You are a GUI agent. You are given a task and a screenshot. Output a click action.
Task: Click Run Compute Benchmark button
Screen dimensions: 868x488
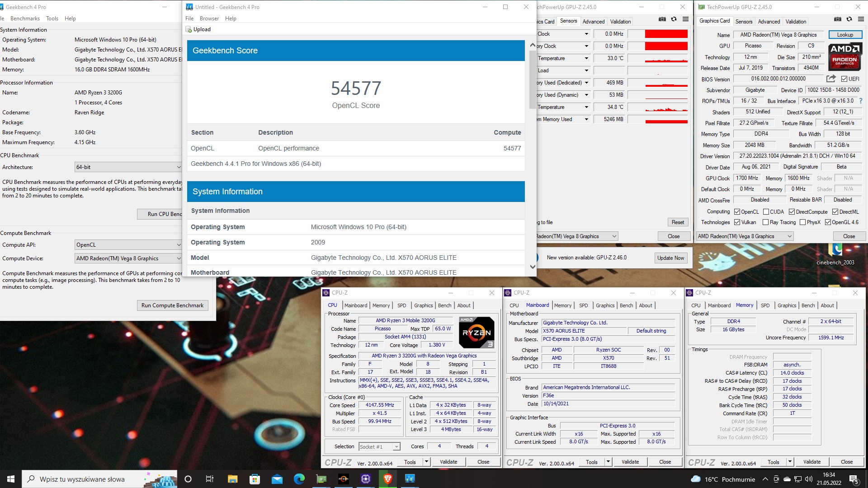point(172,305)
